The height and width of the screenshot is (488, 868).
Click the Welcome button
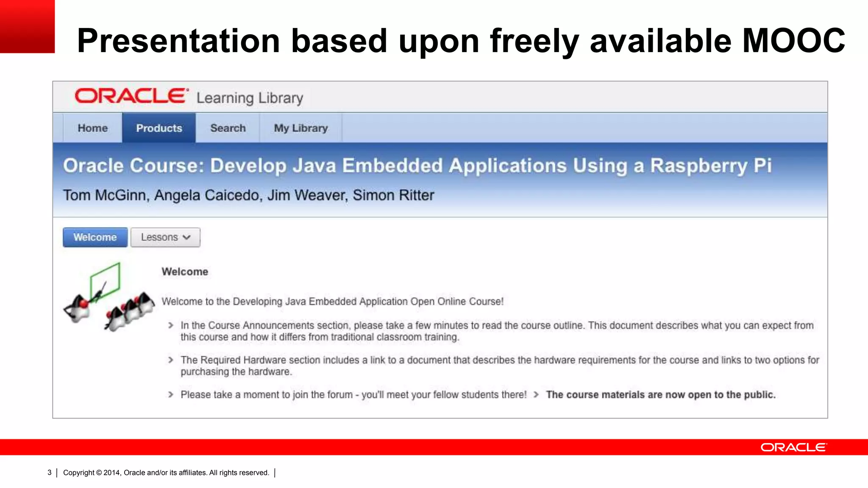(95, 237)
